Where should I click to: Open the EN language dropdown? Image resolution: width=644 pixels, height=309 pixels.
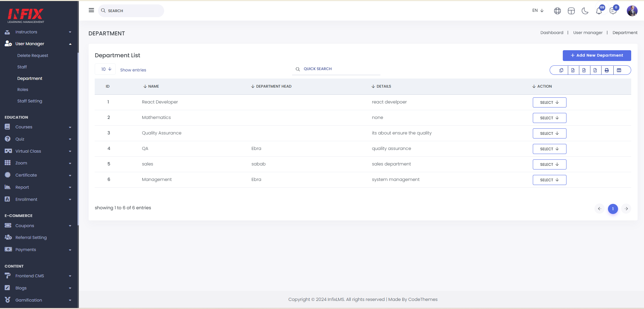(x=538, y=10)
